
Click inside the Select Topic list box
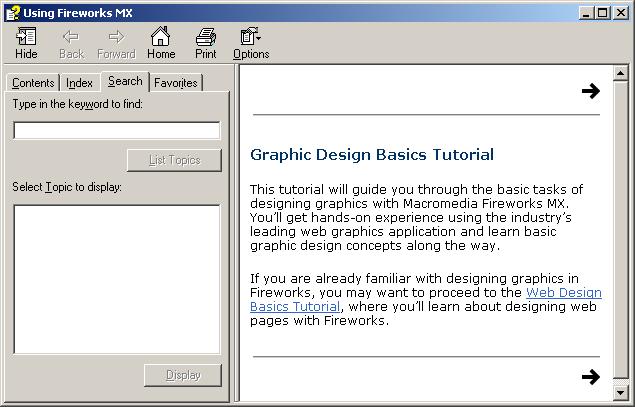[x=116, y=279]
